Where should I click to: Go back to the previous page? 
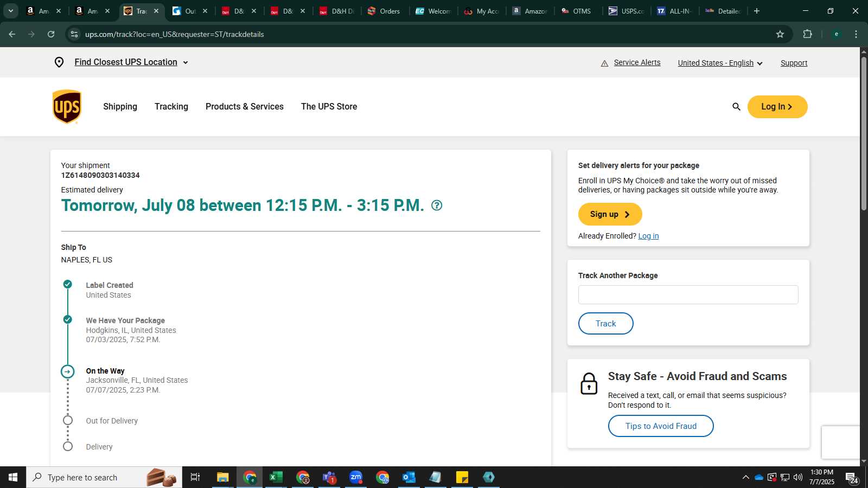[x=12, y=34]
